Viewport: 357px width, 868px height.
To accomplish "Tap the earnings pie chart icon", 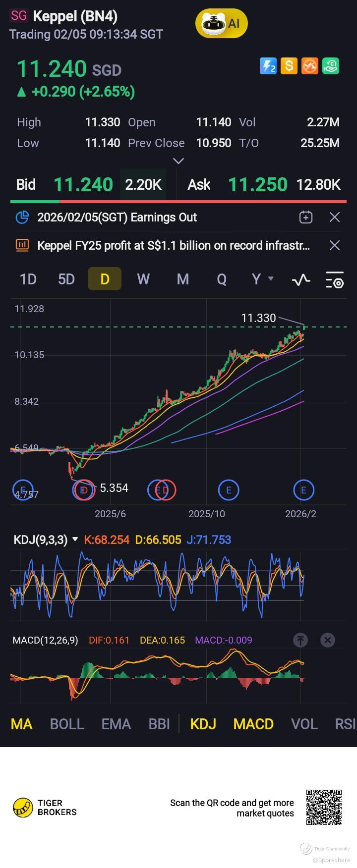I will tap(22, 217).
